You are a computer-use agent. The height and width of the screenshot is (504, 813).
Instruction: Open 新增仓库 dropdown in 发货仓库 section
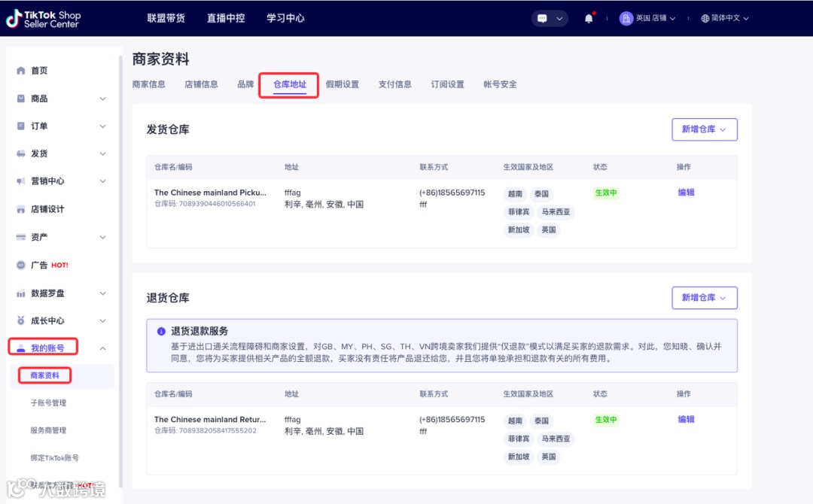pos(704,129)
